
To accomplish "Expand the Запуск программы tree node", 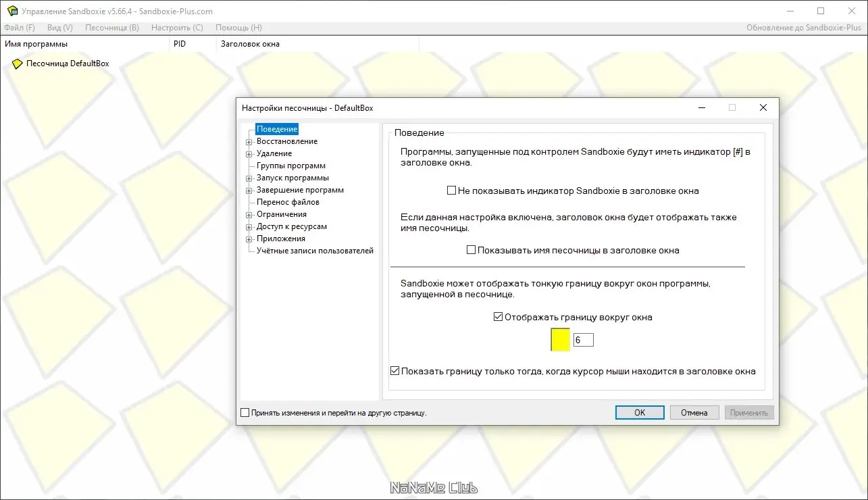I will (249, 178).
